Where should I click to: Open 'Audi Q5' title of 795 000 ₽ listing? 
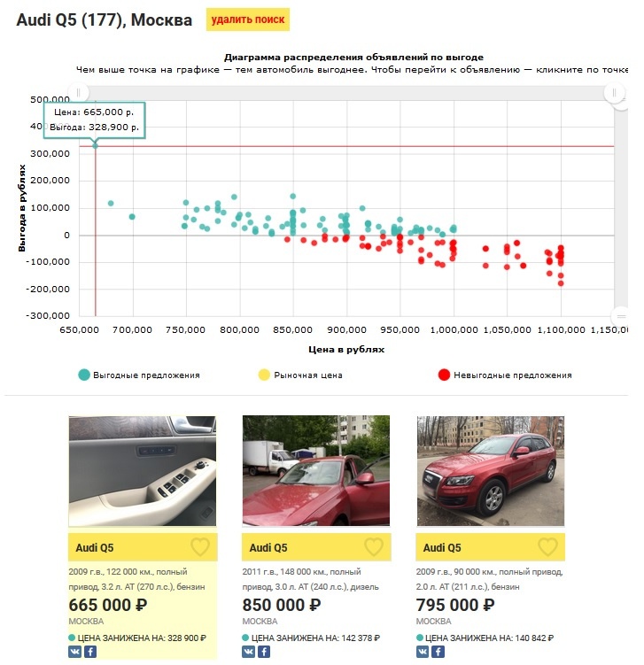click(x=442, y=547)
